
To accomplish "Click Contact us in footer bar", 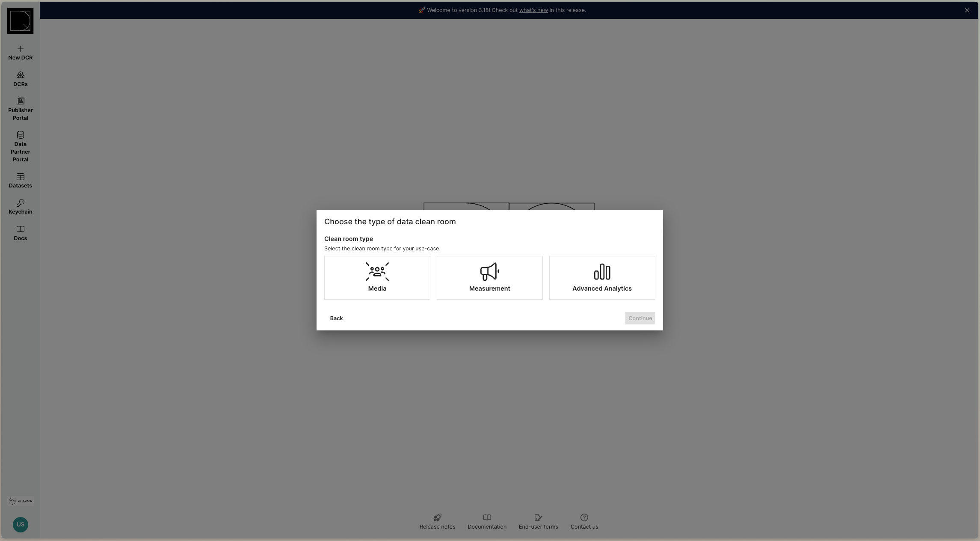I will [584, 522].
